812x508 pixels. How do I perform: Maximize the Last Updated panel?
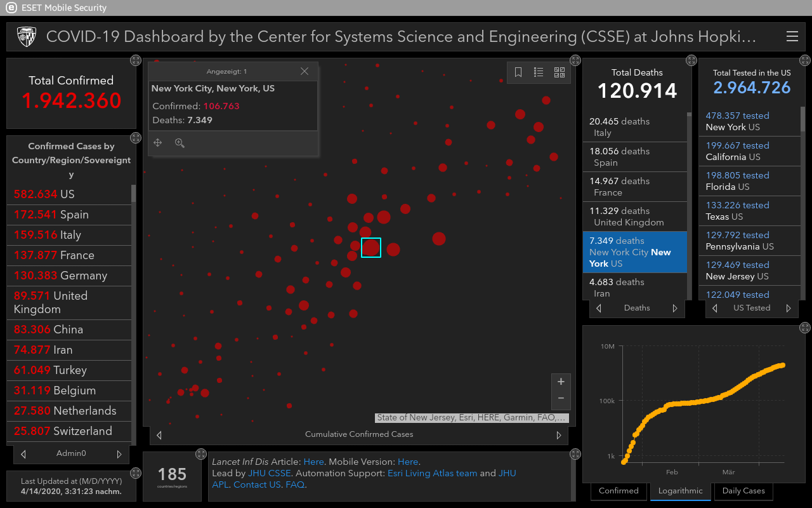pyautogui.click(x=135, y=473)
